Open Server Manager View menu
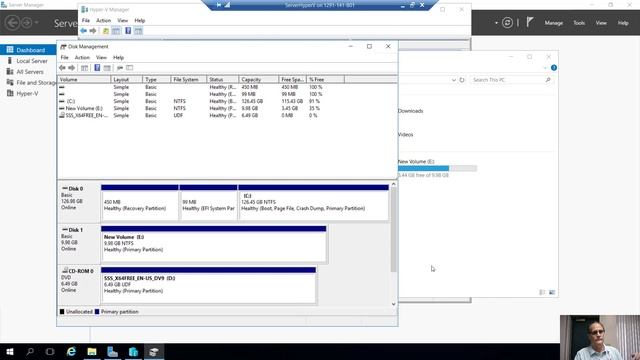Image resolution: width=640 pixels, height=360 pixels. tap(601, 23)
